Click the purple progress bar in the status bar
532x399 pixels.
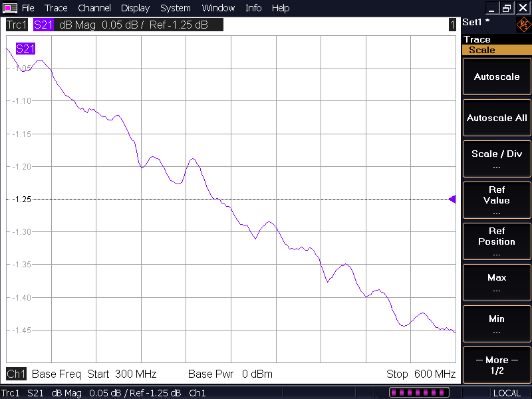coord(419,393)
